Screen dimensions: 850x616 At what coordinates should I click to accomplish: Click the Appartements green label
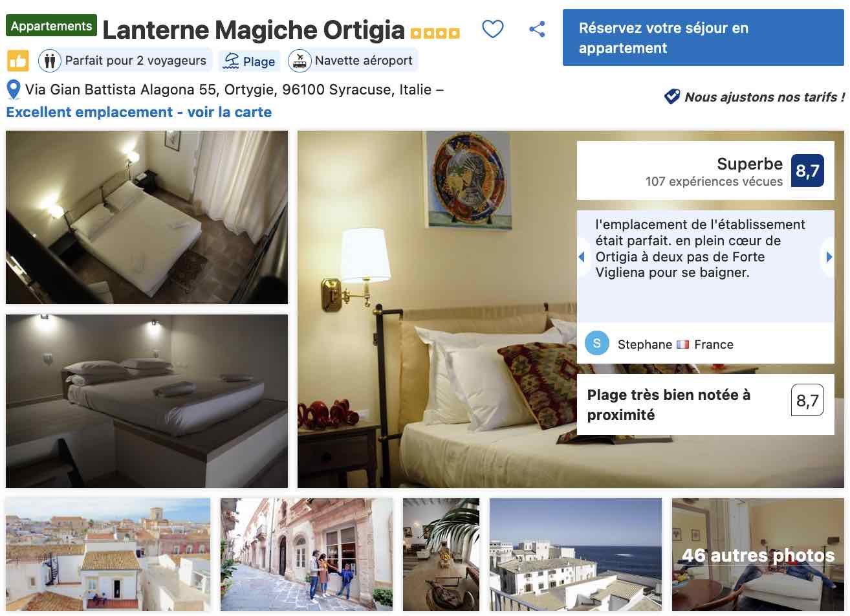coord(52,26)
